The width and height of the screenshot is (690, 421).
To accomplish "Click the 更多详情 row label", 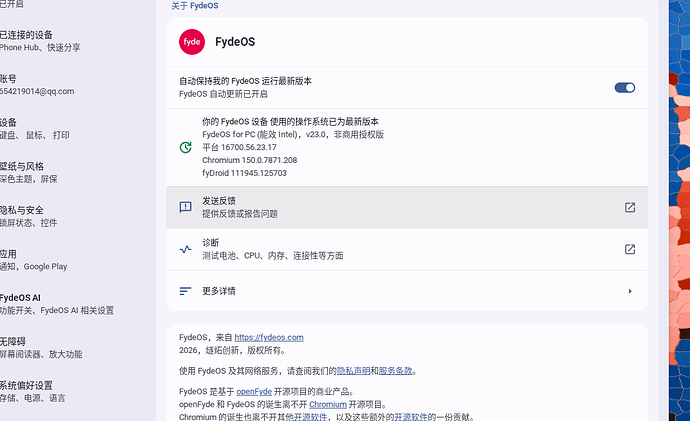I will click(x=219, y=291).
